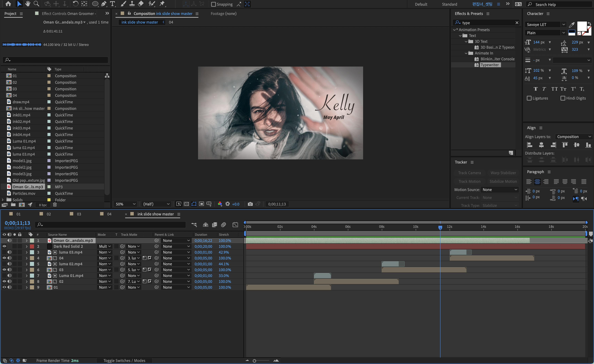Open the Effect Controls panel tab

tap(68, 14)
